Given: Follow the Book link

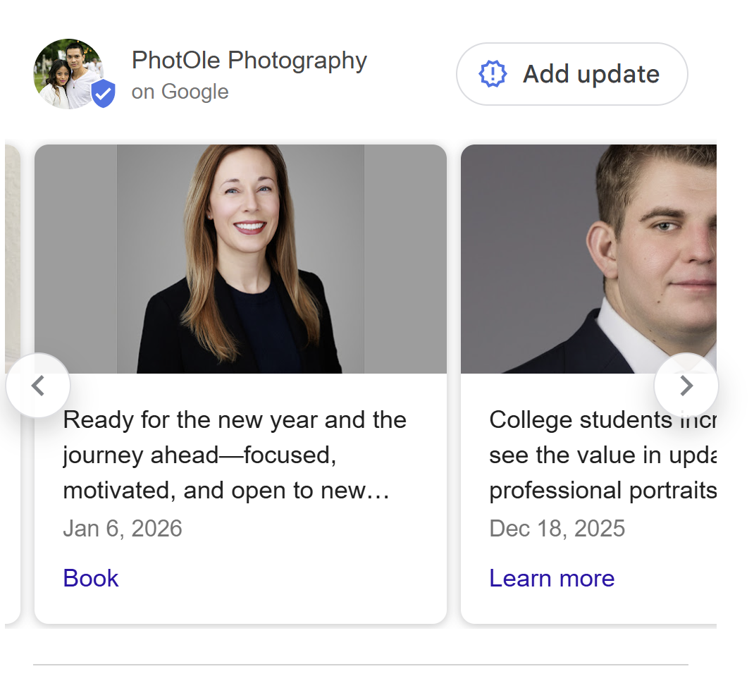Looking at the screenshot, I should (x=91, y=578).
